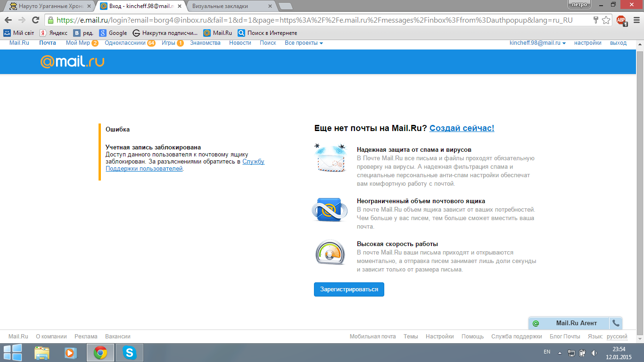The image size is (644, 362).
Task: Click the volume icon in system tray
Action: [x=594, y=353]
